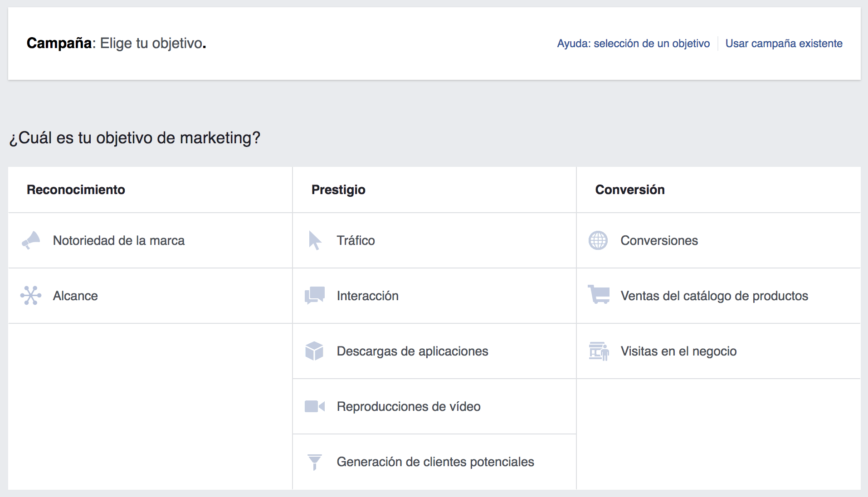
Task: Choose 'Descargas de aplicaciones' objective text
Action: coord(412,351)
